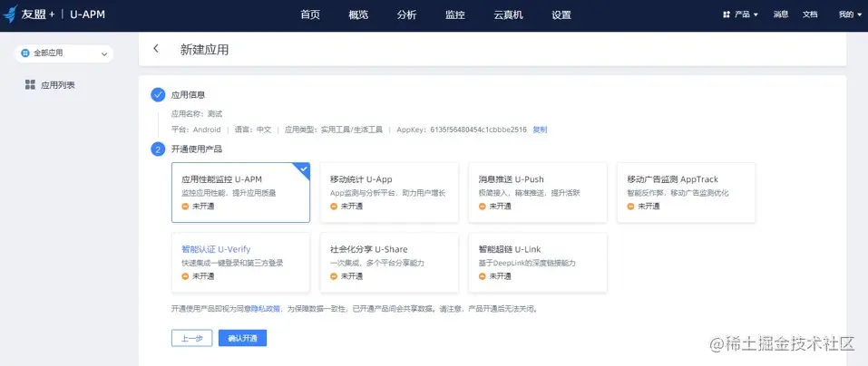Click the 平台：Android text
The image size is (868, 366).
pyautogui.click(x=196, y=130)
